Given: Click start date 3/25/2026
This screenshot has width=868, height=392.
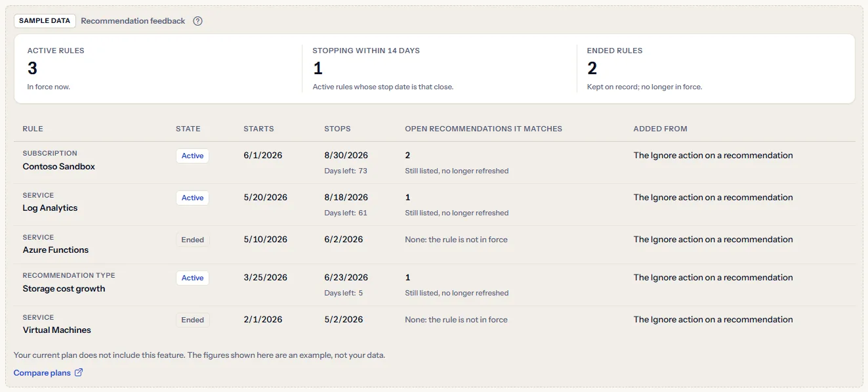Looking at the screenshot, I should (266, 278).
